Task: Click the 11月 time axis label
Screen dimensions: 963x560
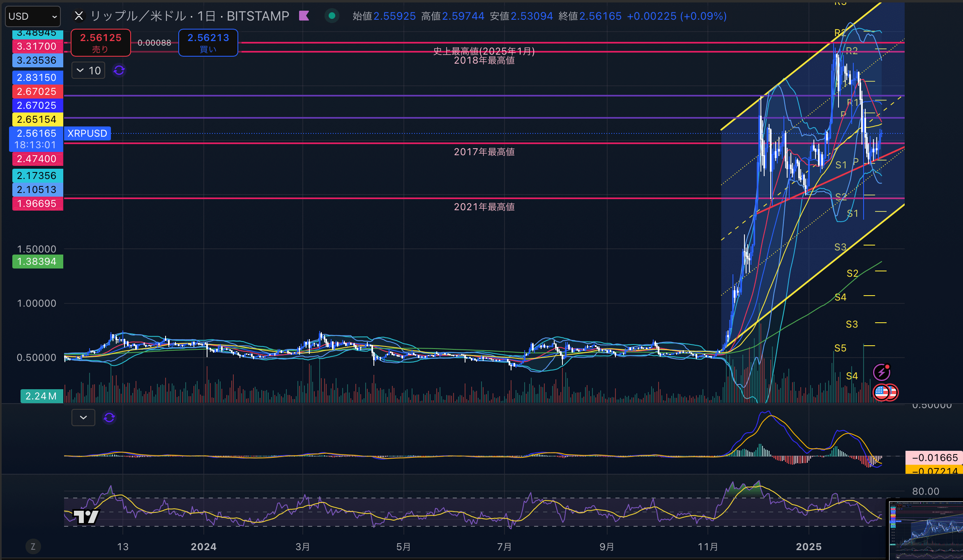Action: (x=708, y=547)
